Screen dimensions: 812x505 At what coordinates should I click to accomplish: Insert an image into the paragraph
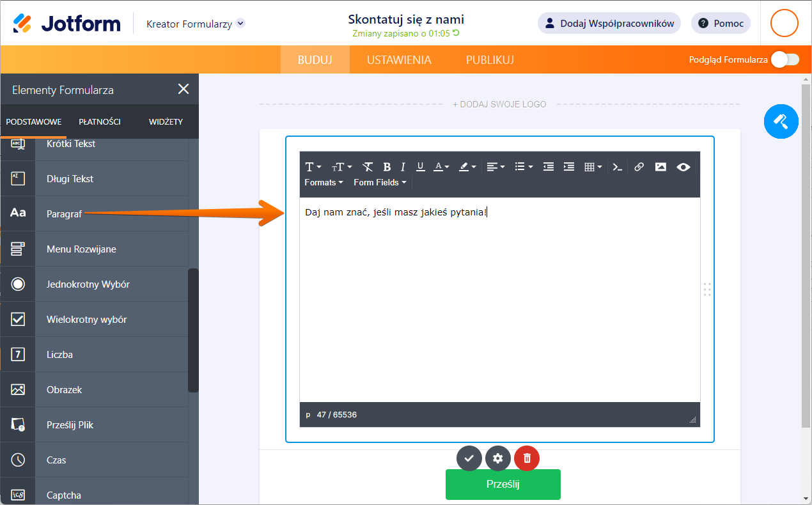660,167
